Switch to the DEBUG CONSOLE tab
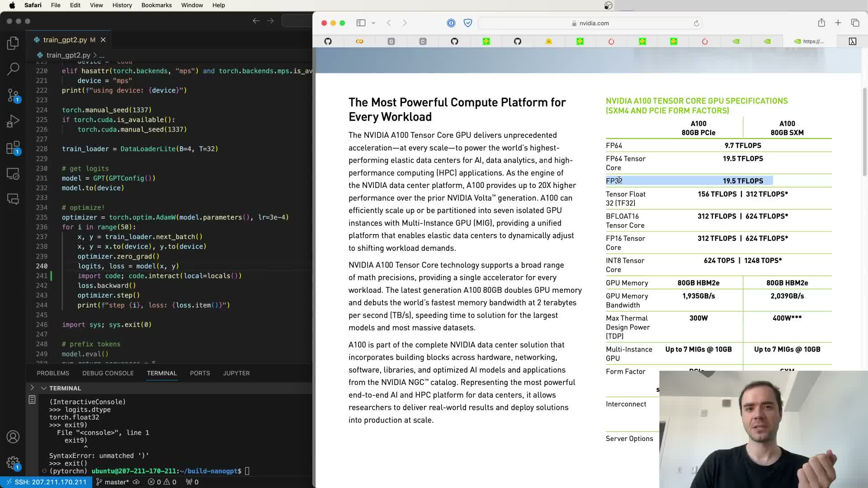 (108, 373)
